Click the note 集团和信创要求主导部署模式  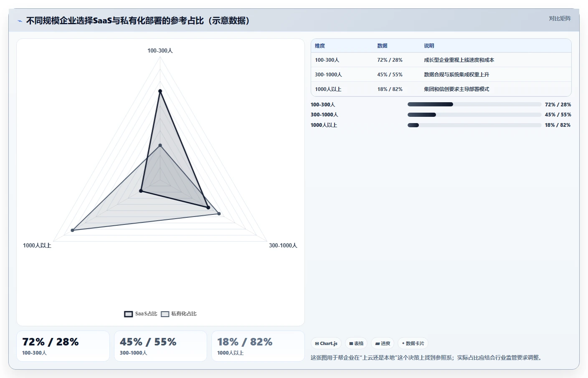coord(456,89)
